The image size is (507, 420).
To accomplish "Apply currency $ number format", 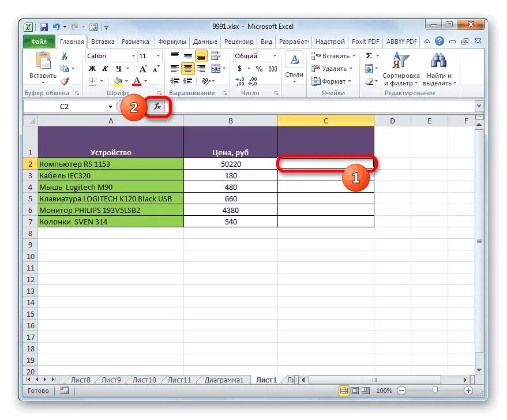I will 239,69.
